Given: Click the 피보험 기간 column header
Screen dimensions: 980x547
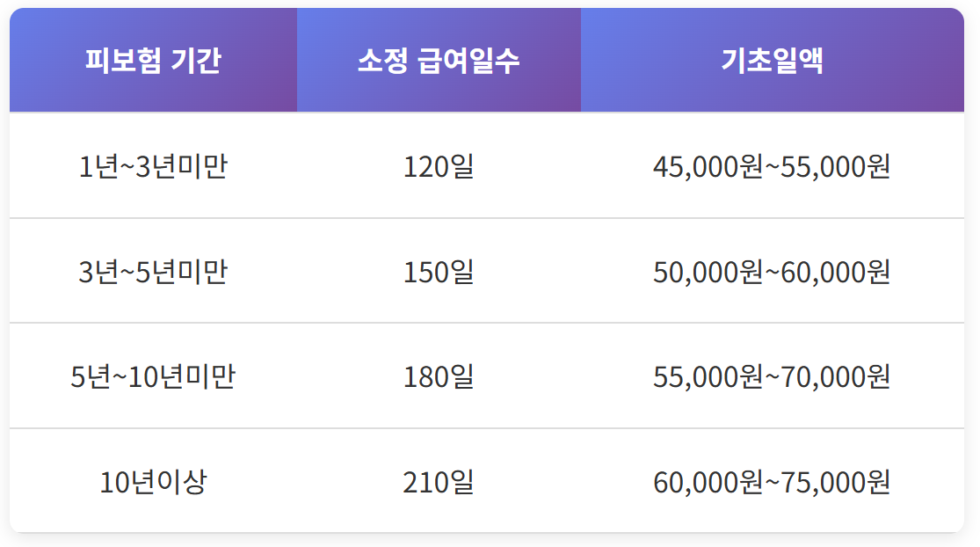Looking at the screenshot, I should click(x=153, y=60).
